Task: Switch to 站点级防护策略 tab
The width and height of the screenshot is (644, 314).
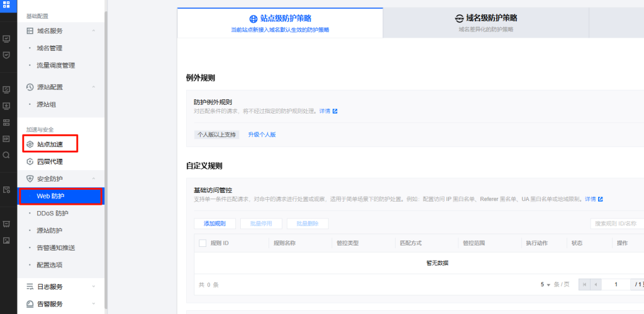Action: 280,23
